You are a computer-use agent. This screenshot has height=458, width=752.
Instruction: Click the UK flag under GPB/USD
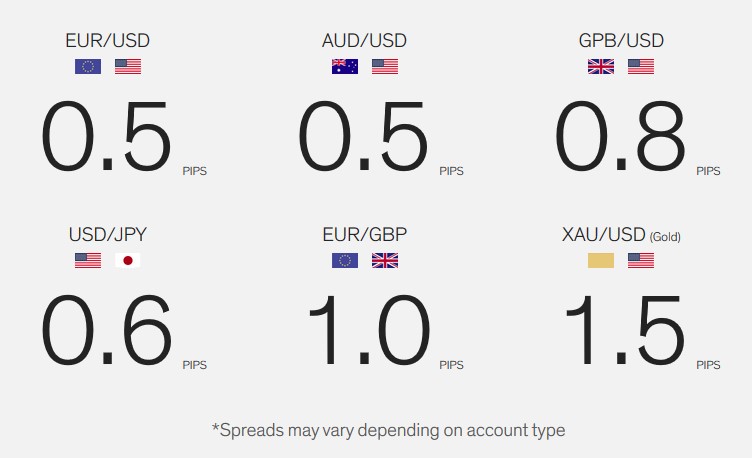[x=601, y=66]
